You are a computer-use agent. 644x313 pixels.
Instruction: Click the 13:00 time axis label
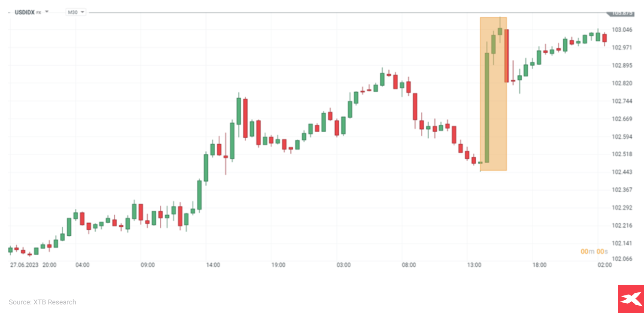pos(474,265)
